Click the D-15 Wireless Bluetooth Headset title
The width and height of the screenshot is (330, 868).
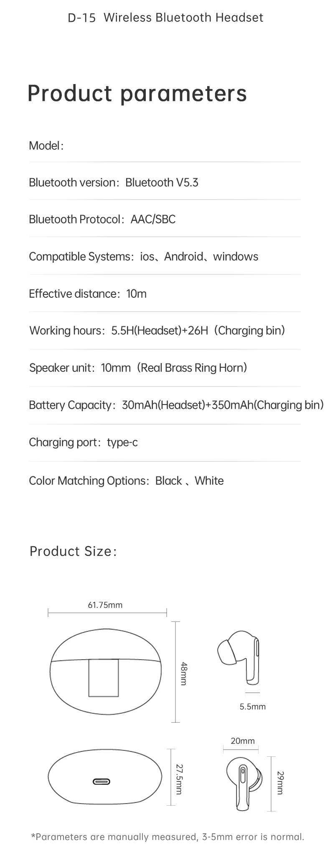coord(165,18)
